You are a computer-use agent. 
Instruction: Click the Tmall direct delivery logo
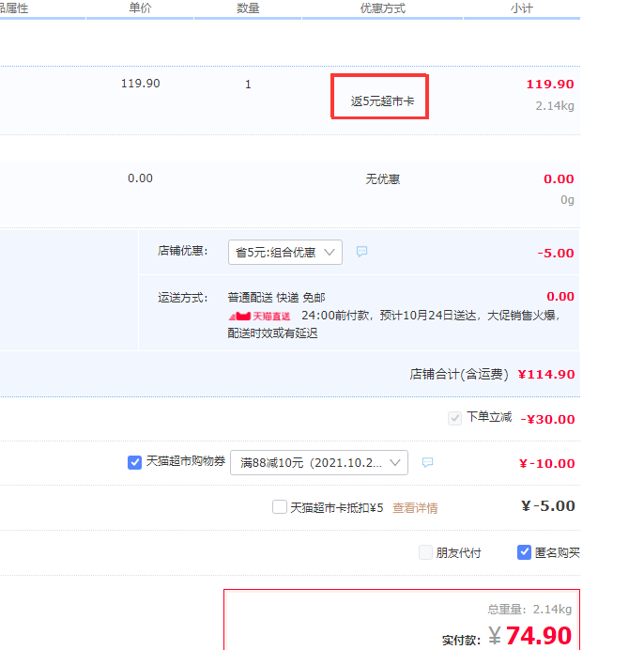pyautogui.click(x=259, y=317)
